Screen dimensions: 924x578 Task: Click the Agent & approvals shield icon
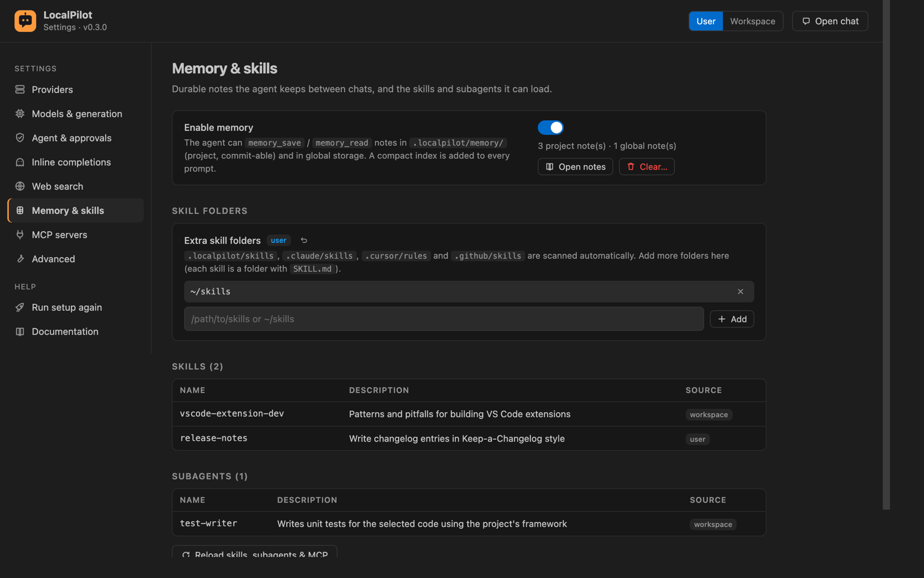pyautogui.click(x=20, y=138)
